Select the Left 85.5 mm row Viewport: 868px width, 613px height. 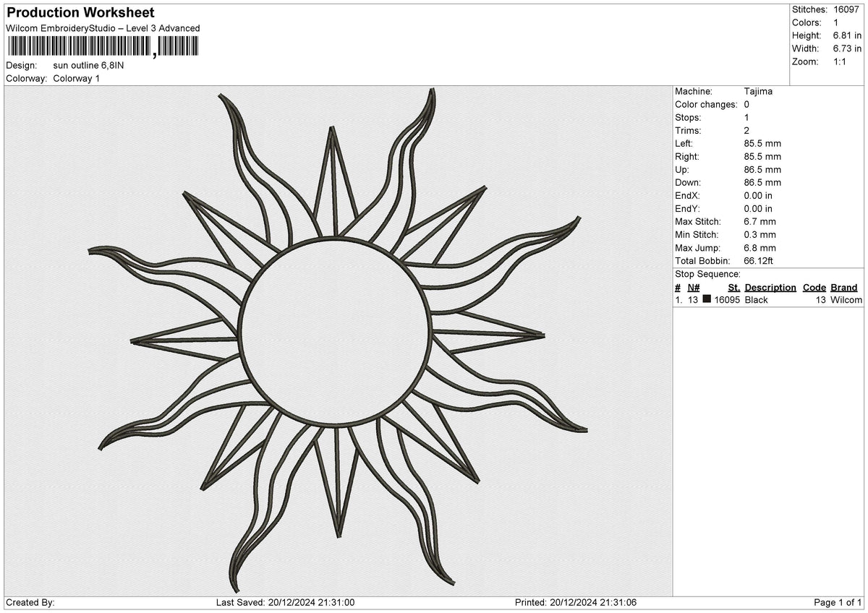click(728, 143)
